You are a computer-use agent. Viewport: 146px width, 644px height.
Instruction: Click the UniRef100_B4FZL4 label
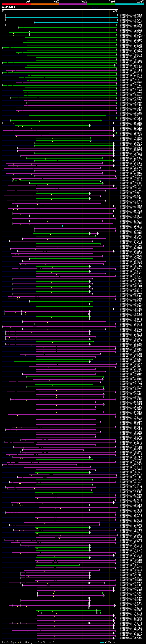[131, 70]
